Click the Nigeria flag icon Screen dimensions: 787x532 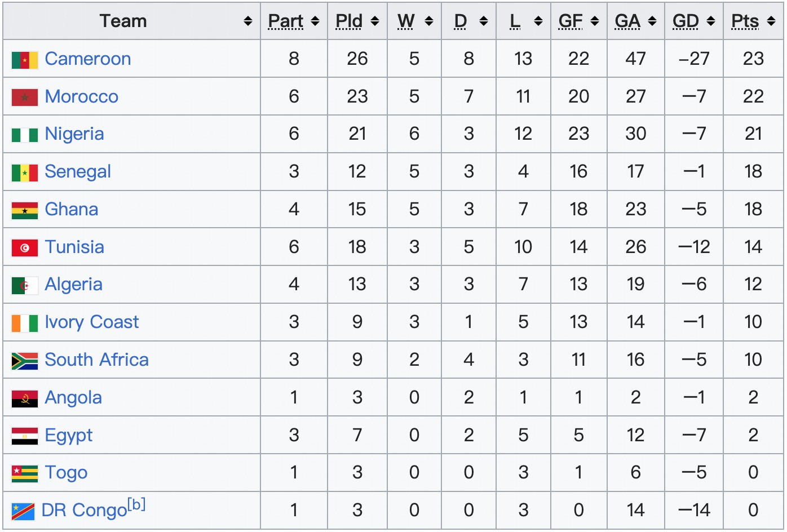coord(25,135)
